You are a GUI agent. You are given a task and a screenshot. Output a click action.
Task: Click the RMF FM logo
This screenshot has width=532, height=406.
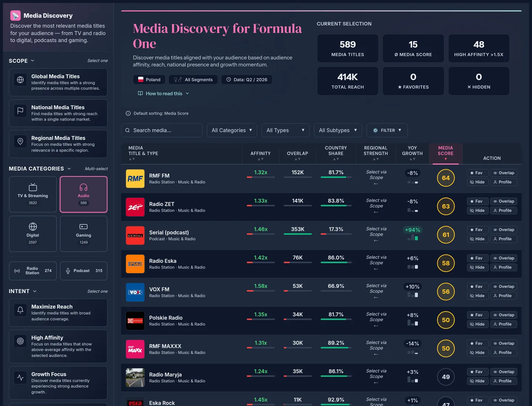135,179
